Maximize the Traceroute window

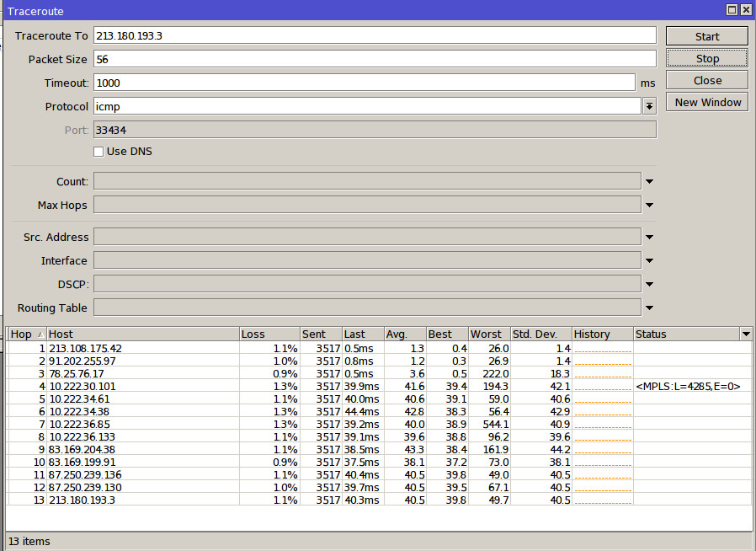[x=732, y=9]
